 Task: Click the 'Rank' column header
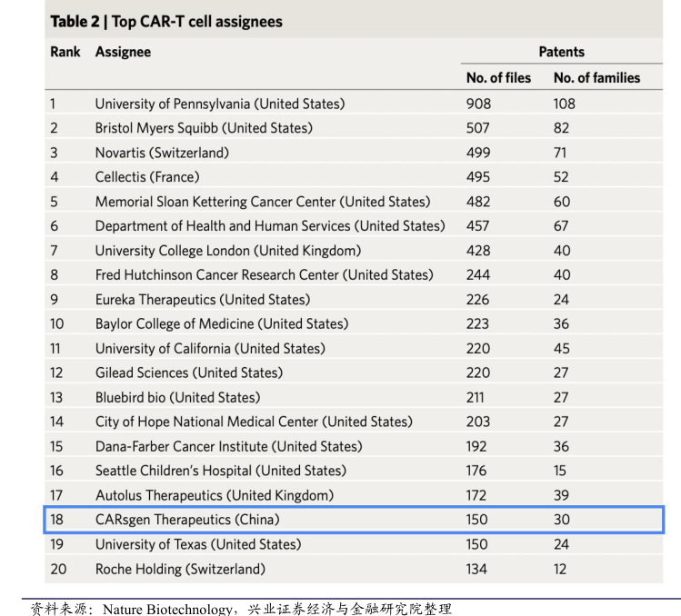coord(65,52)
